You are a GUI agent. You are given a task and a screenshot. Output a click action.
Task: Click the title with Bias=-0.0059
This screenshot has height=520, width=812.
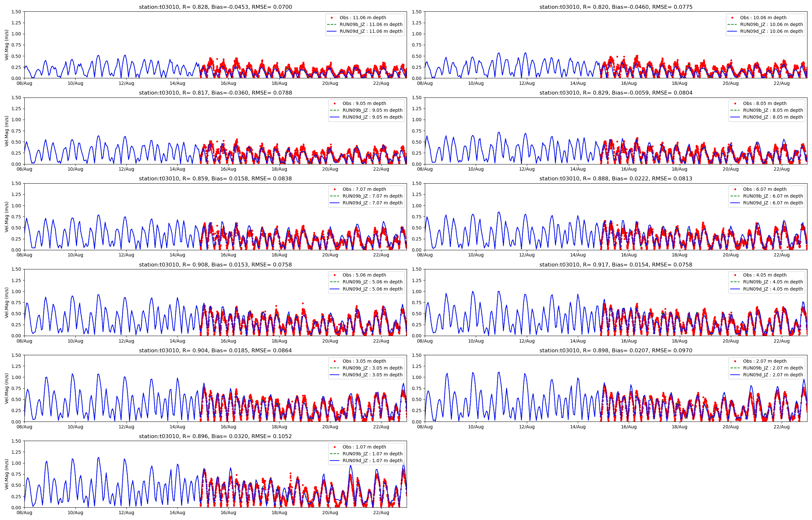[x=616, y=93]
